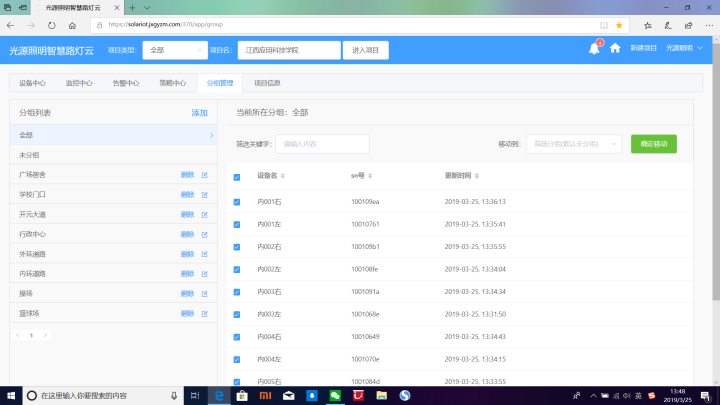Uncheck the 内002左 device checkbox

(x=237, y=270)
